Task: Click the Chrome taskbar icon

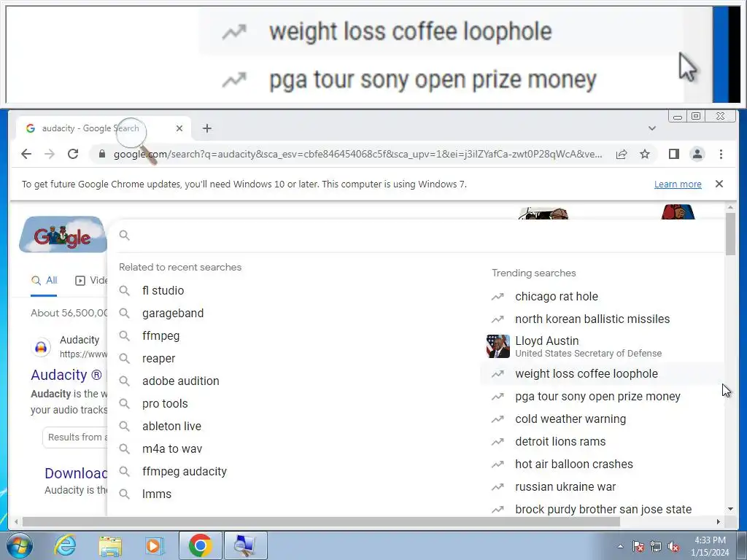Action: coord(200,545)
